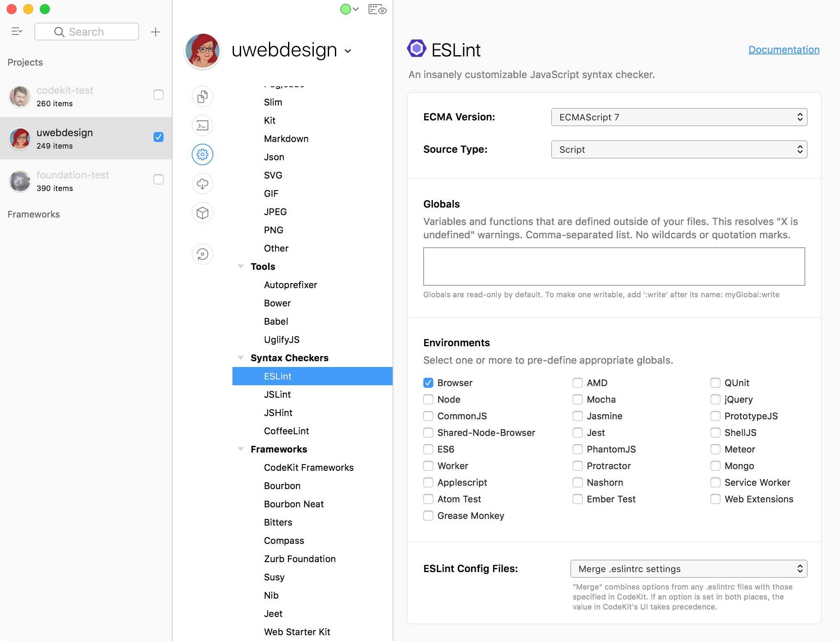Select the codekit-test project row
840x641 pixels.
[86, 96]
